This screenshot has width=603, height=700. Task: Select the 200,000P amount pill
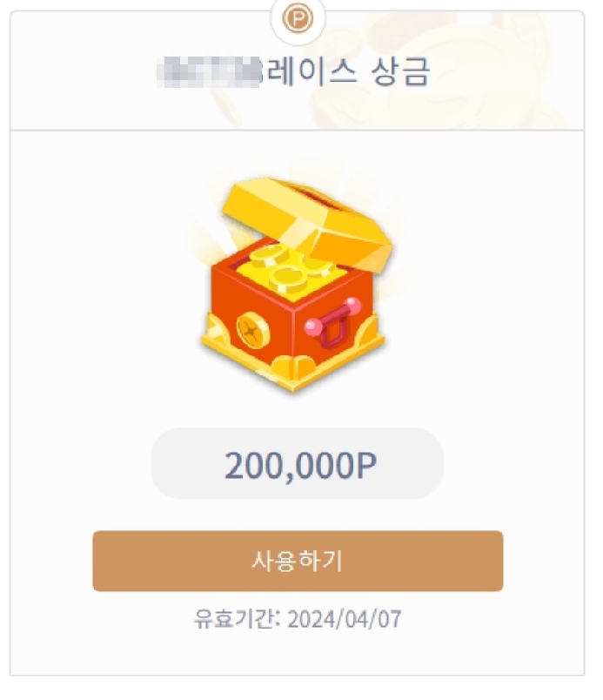tap(298, 464)
